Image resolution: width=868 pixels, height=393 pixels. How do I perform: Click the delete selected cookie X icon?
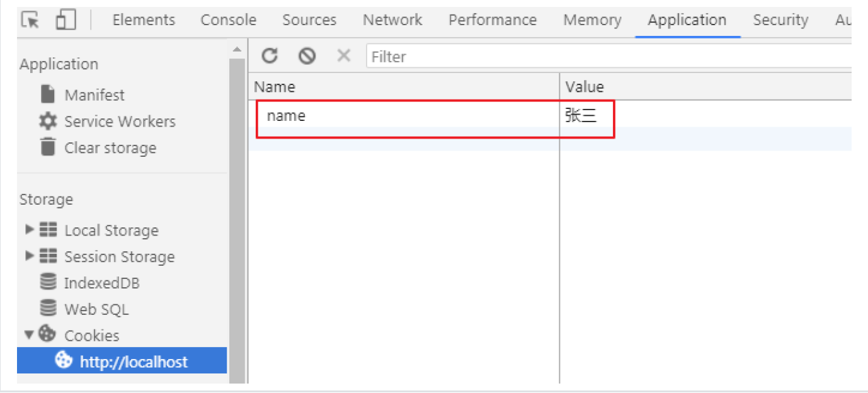tap(343, 56)
